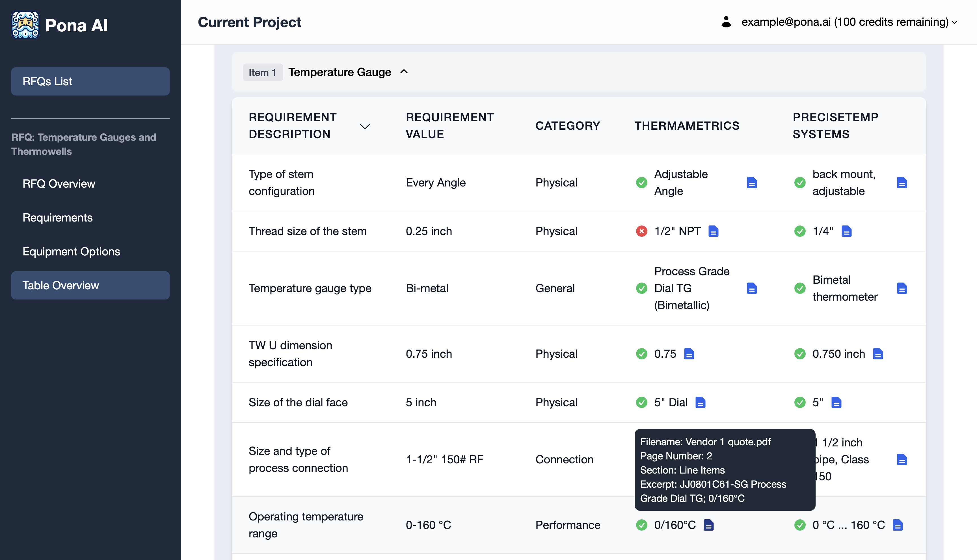Screen dimensions: 977x560
Task: Click the Category column header
Action: 568,126
